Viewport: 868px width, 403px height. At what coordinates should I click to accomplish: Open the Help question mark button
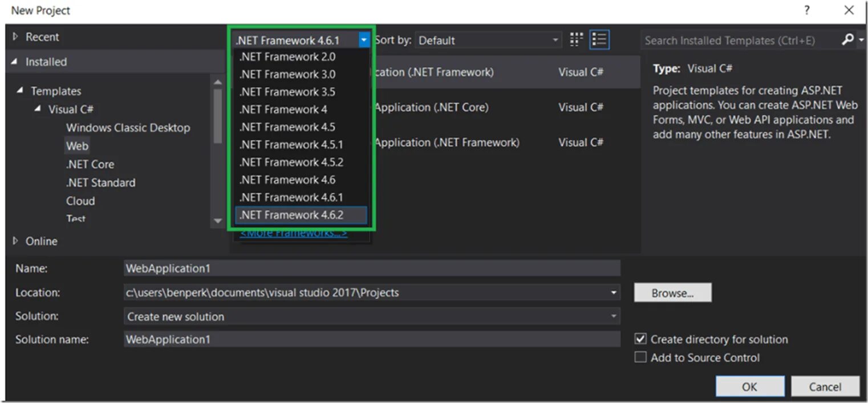[x=807, y=10]
